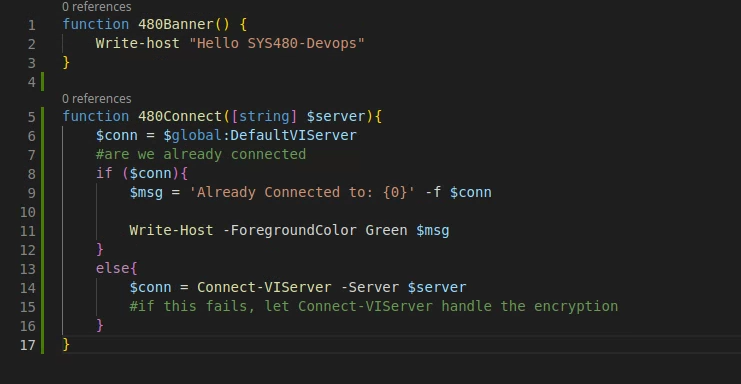The height and width of the screenshot is (384, 741).
Task: Select line number 13 in the gutter
Action: click(27, 269)
